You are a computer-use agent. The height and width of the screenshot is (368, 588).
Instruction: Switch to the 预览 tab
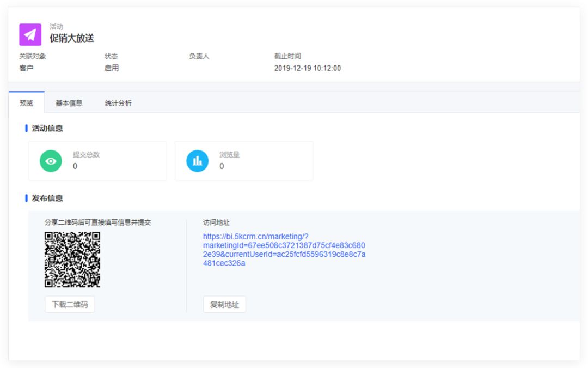point(27,103)
